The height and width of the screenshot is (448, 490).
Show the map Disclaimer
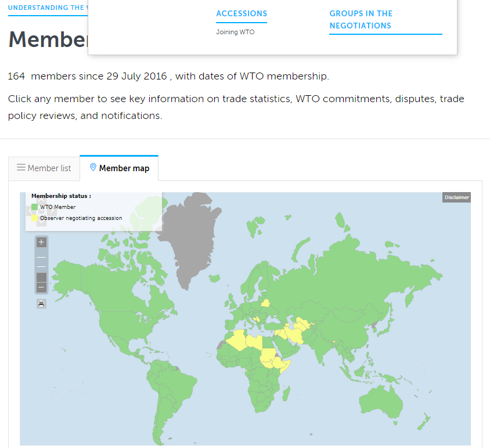pos(456,197)
